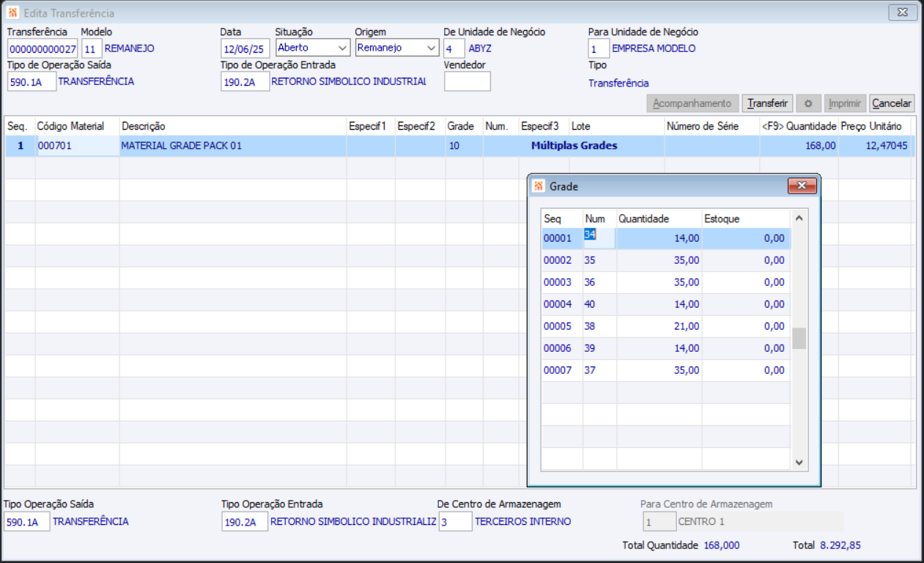
Task: Click Grade dialog scrollbar down arrow
Action: pyautogui.click(x=799, y=463)
